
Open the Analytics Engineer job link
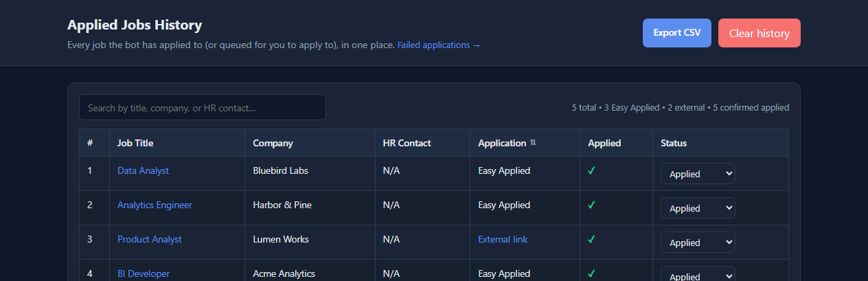tap(155, 205)
